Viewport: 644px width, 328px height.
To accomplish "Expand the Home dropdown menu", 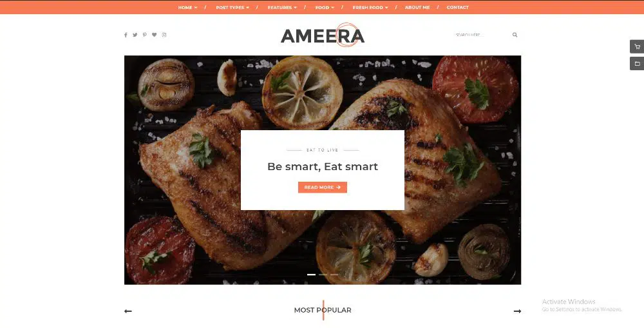I will coord(187,7).
